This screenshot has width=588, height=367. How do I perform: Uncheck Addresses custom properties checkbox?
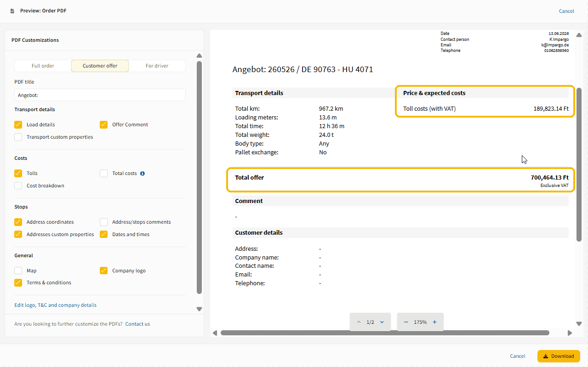(18, 234)
